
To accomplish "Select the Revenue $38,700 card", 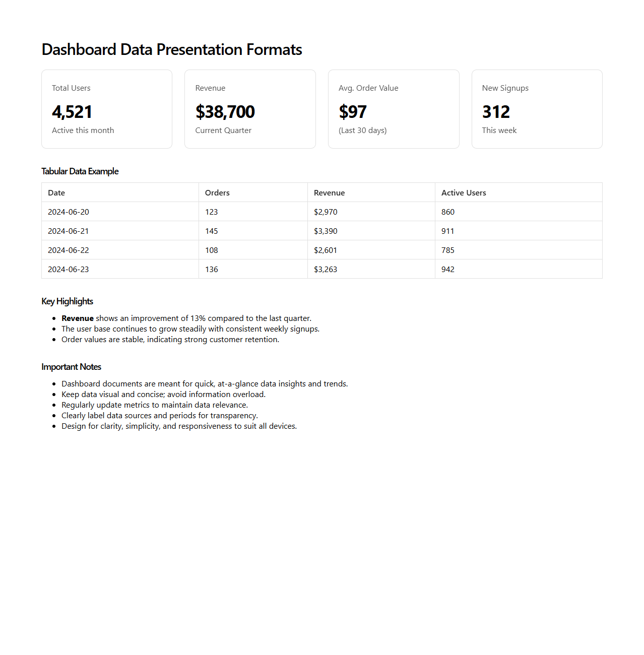I will click(x=250, y=109).
